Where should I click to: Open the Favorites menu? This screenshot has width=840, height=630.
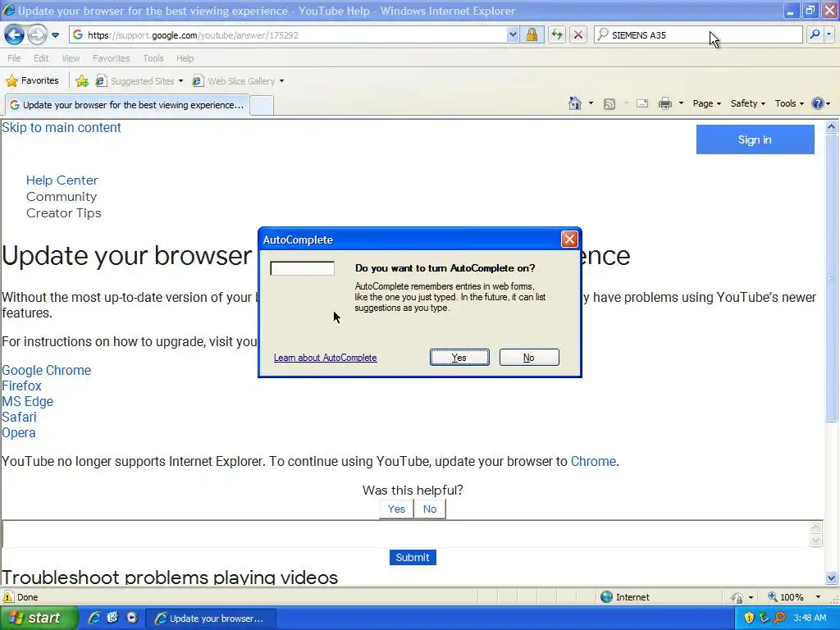[x=111, y=58]
